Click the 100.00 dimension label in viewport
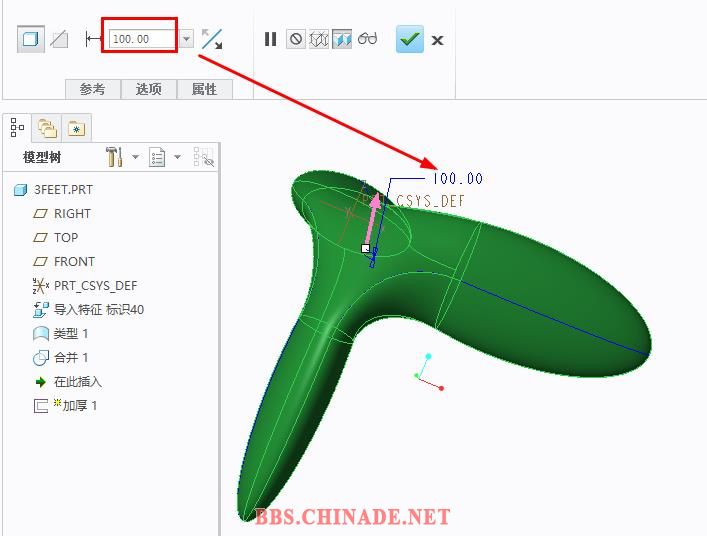This screenshot has width=707, height=536. [457, 179]
